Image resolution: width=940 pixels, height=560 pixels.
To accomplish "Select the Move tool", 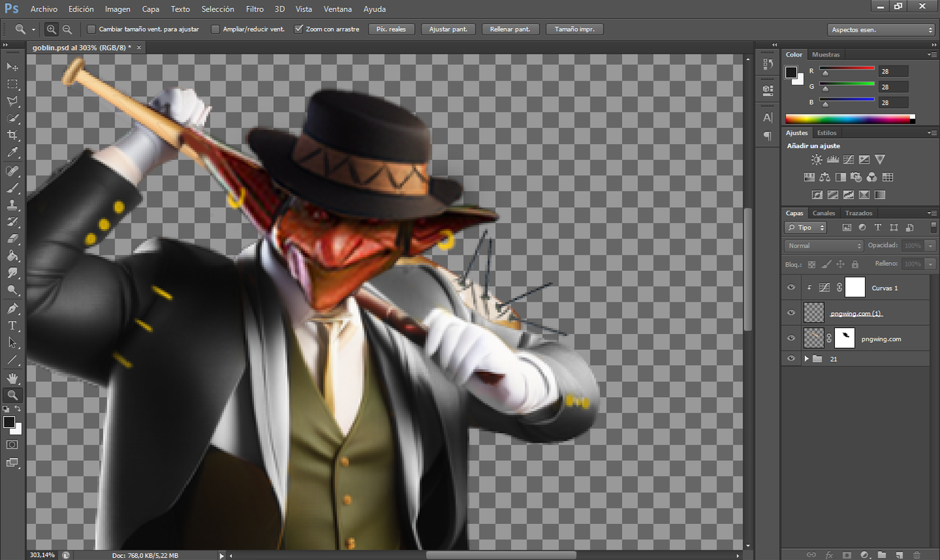I will tap(12, 67).
